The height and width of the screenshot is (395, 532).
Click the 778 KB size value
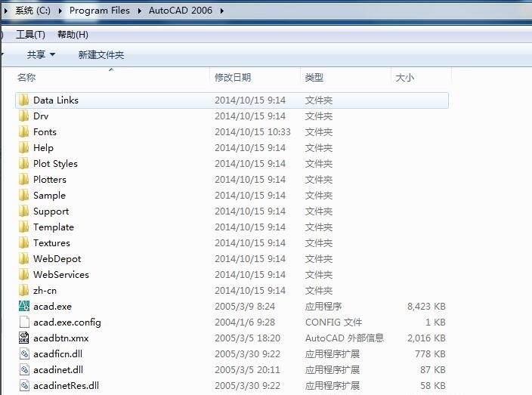click(x=430, y=354)
